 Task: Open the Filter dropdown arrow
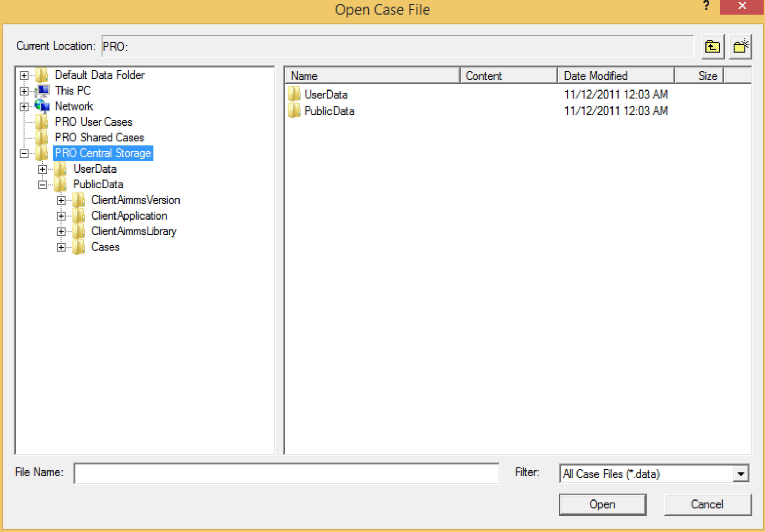pos(741,474)
